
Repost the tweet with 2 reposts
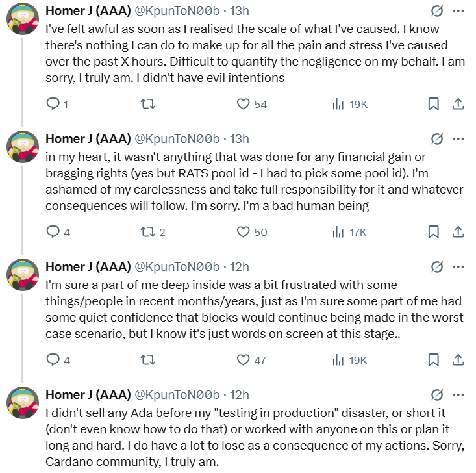click(148, 232)
